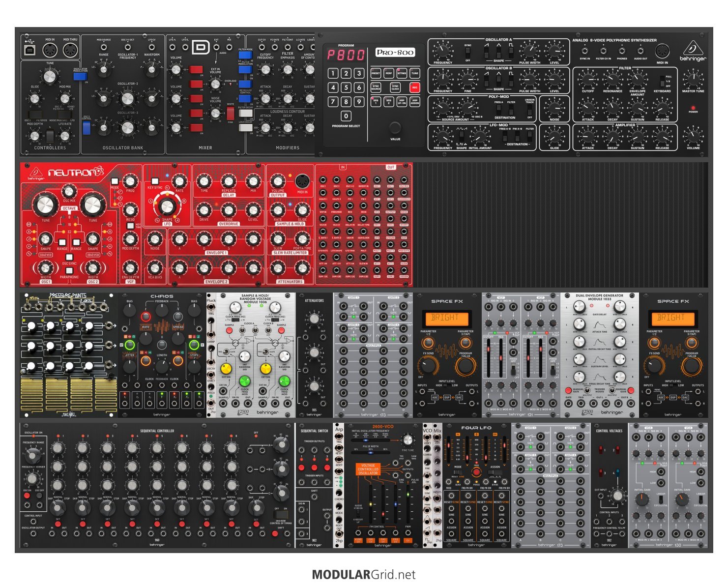Click the SETTINGS button on the Pro-800
728x585 pixels.
click(x=402, y=73)
